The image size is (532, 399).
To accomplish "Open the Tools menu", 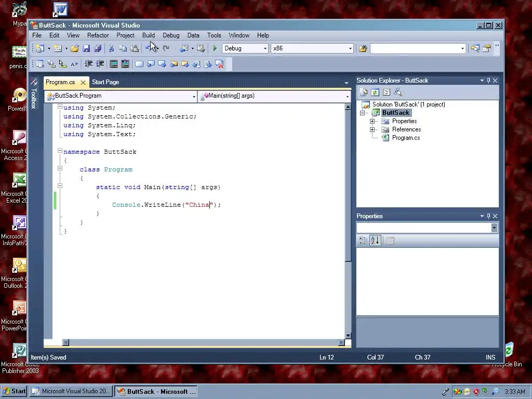I will pos(214,35).
